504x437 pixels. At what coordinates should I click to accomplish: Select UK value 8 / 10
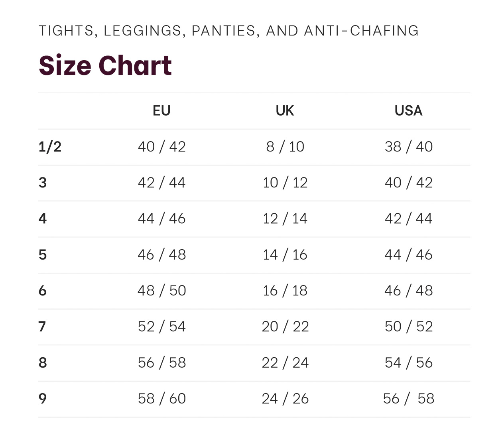[285, 147]
